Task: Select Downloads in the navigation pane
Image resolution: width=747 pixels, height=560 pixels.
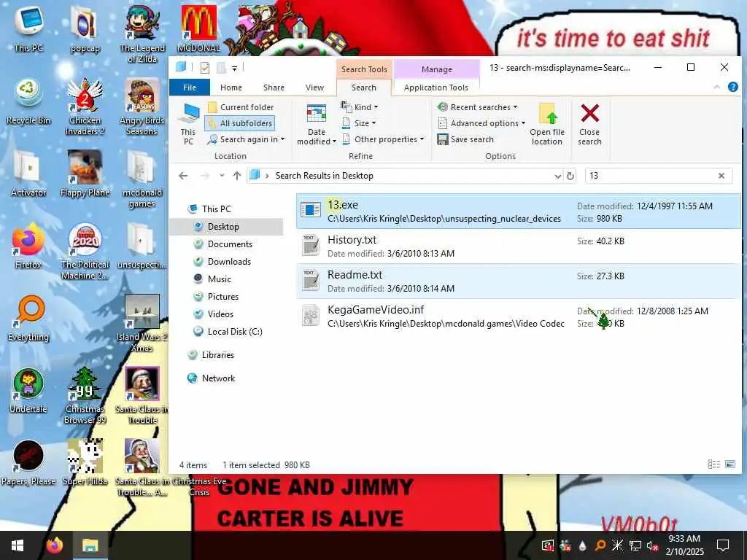Action: [226, 262]
